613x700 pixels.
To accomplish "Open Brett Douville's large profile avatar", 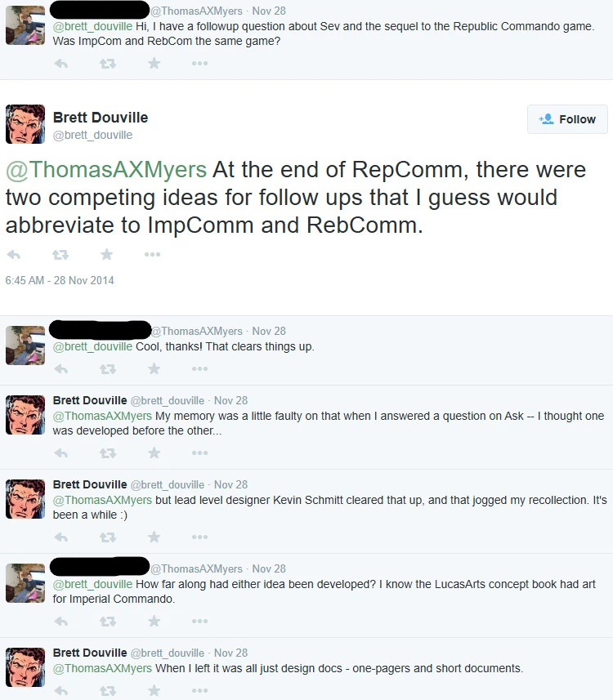I will [x=25, y=124].
